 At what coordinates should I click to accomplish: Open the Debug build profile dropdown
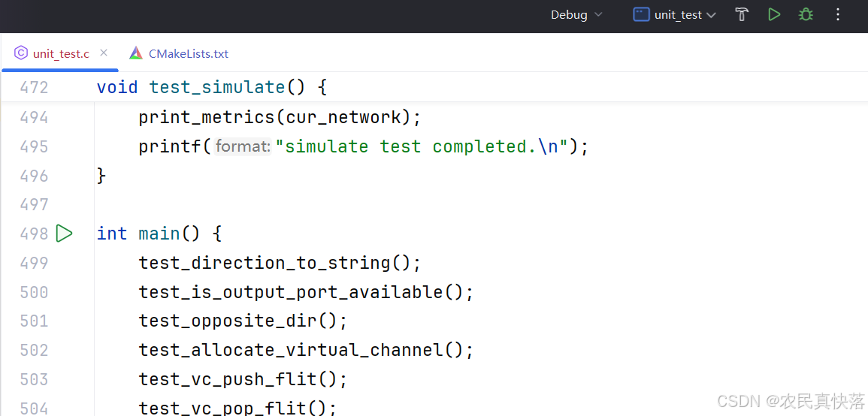[576, 15]
